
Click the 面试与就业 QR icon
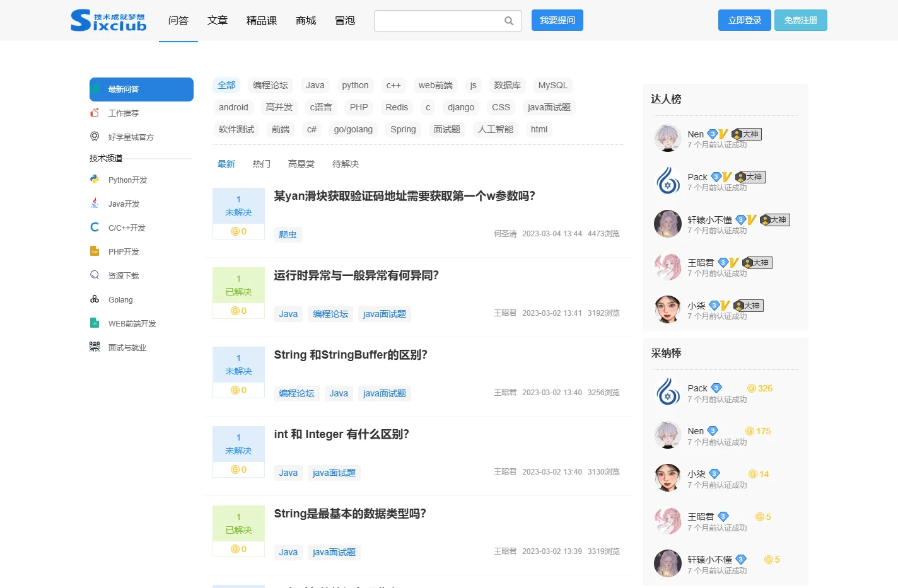pyautogui.click(x=95, y=347)
